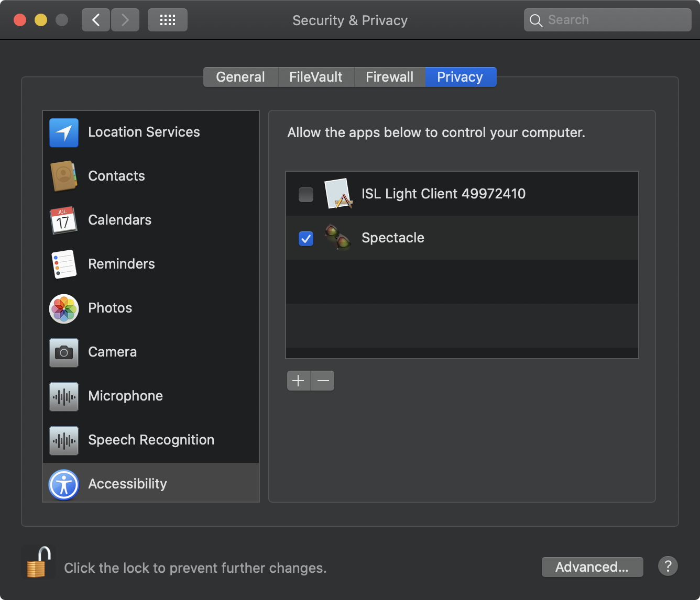Open Contacts privacy category
Image resolution: width=700 pixels, height=600 pixels.
[116, 176]
